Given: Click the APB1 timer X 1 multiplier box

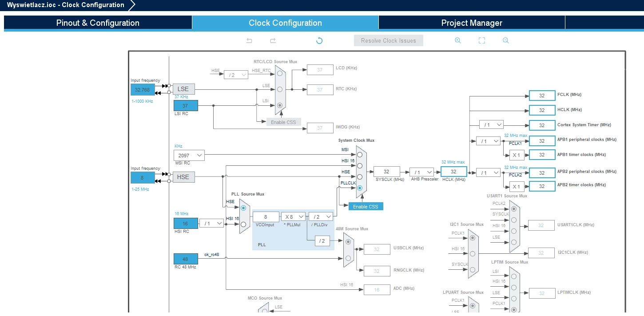Looking at the screenshot, I should 516,155.
